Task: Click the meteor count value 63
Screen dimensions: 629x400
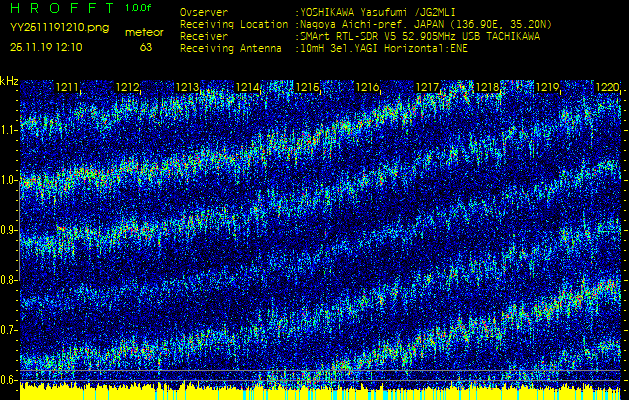Action: pos(146,47)
